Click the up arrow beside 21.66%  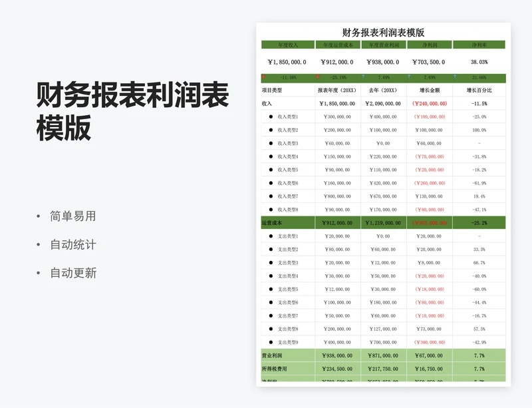pyautogui.click(x=455, y=77)
